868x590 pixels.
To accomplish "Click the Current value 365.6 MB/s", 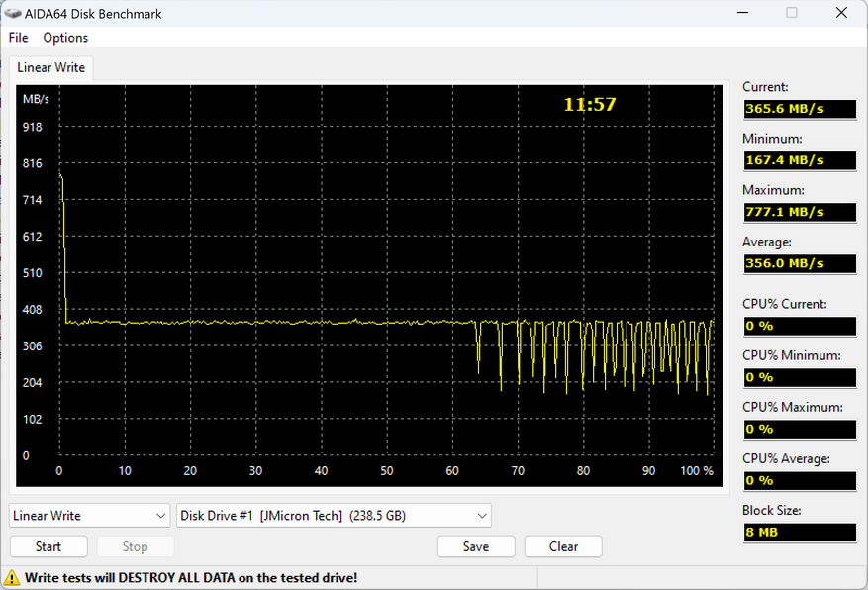I will tap(800, 109).
